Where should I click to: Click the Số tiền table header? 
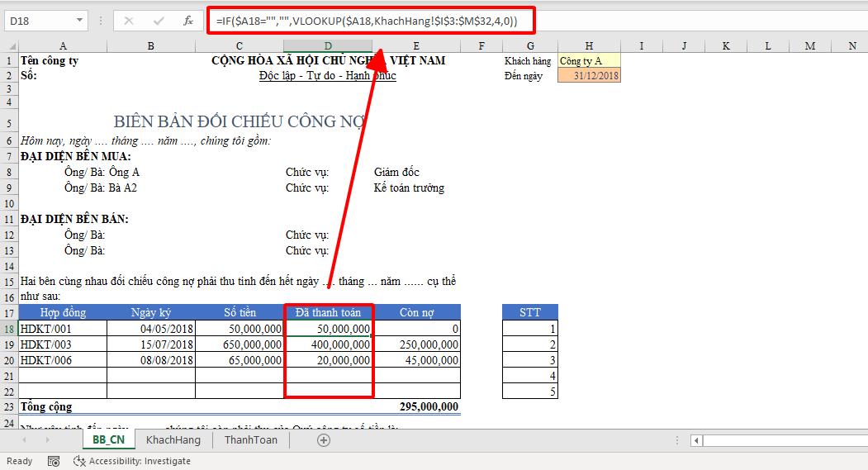(240, 313)
